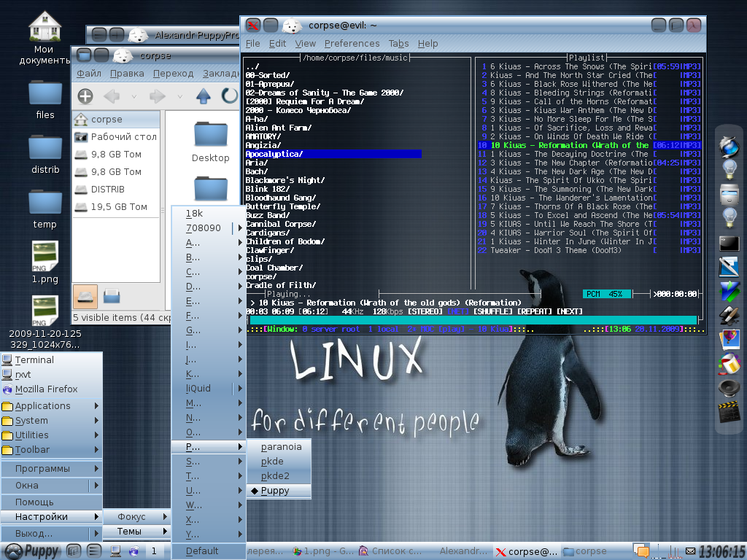Viewport: 747px width, 560px height.
Task: Select the Default theme entry
Action: pos(209,551)
